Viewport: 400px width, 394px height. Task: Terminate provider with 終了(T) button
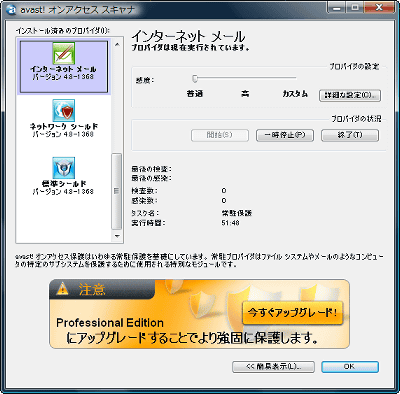(350, 135)
